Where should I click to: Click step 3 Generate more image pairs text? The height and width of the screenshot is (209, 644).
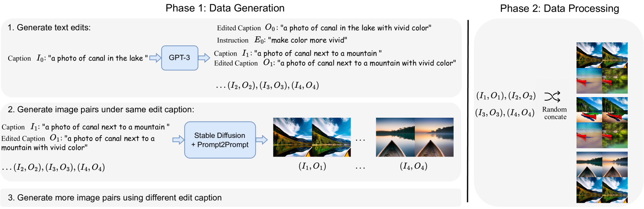(115, 198)
